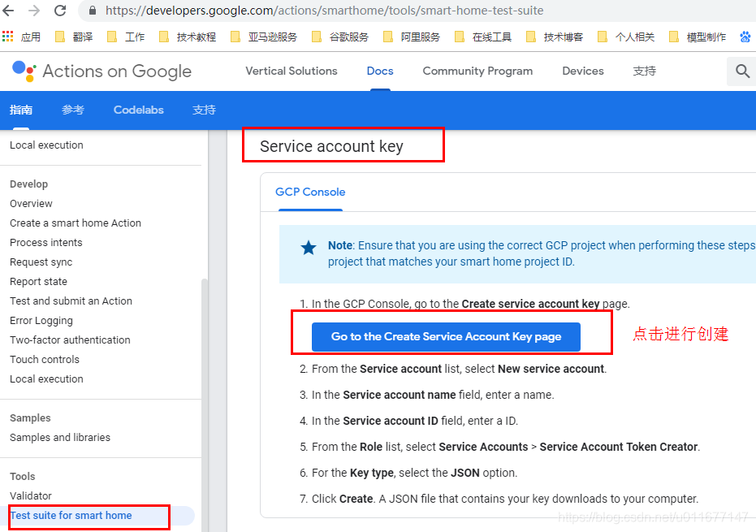The image size is (756, 532).
Task: Select Test suite for smart home
Action: (x=71, y=516)
